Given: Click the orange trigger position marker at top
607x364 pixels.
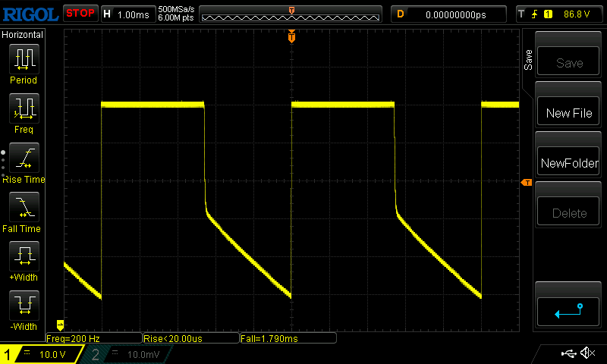Looking at the screenshot, I should click(291, 36).
